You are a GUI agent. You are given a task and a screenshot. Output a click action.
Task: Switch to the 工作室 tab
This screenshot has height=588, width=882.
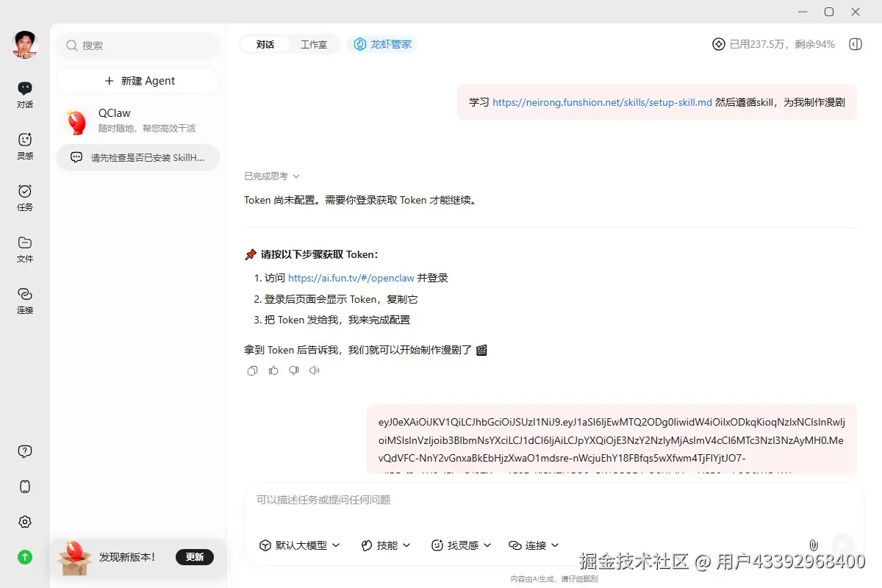(314, 44)
